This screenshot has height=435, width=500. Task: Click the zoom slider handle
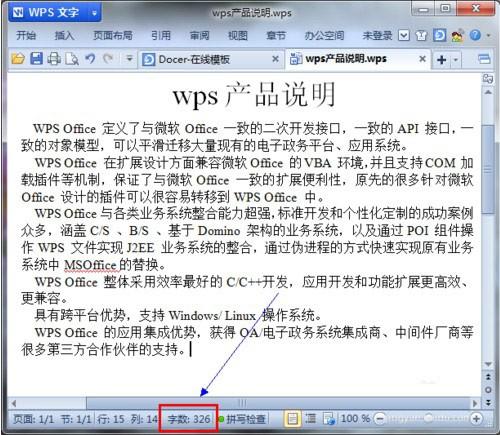pyautogui.click(x=428, y=418)
